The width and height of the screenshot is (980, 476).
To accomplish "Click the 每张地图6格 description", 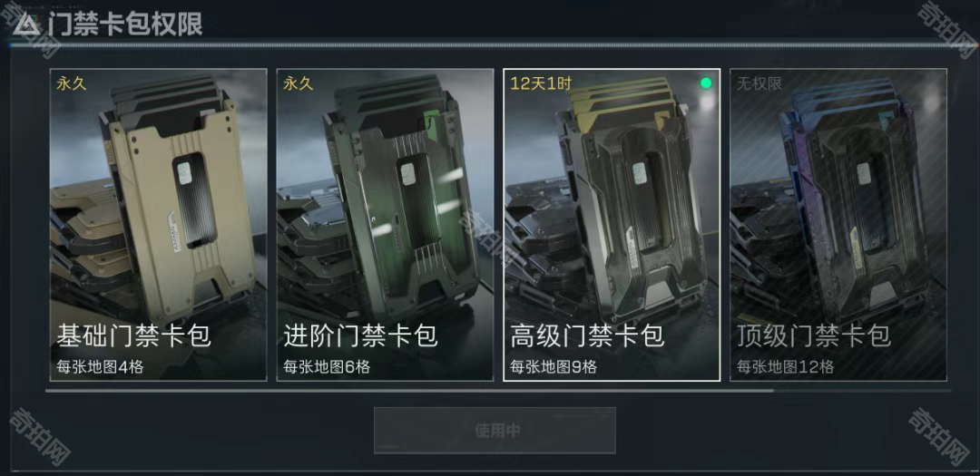I will (327, 366).
